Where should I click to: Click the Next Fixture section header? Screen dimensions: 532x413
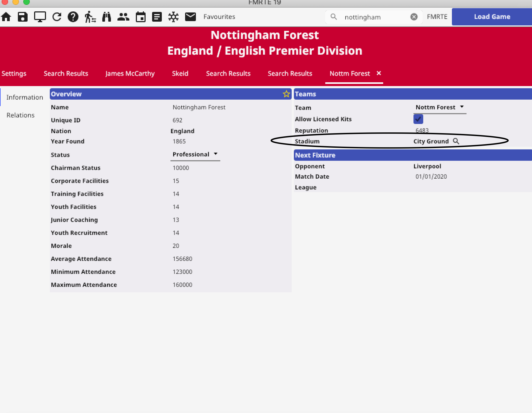pos(413,155)
